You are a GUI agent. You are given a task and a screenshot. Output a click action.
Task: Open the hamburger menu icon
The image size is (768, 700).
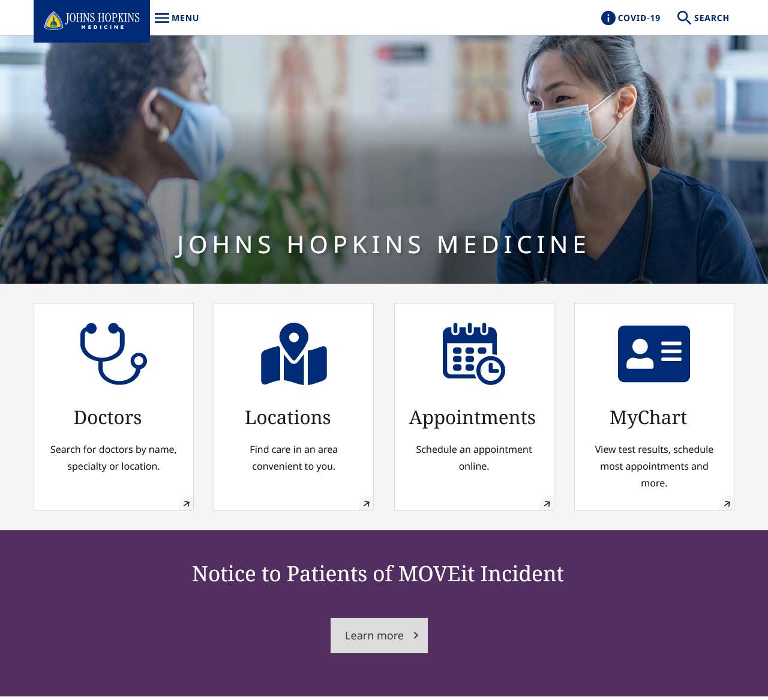click(x=162, y=18)
